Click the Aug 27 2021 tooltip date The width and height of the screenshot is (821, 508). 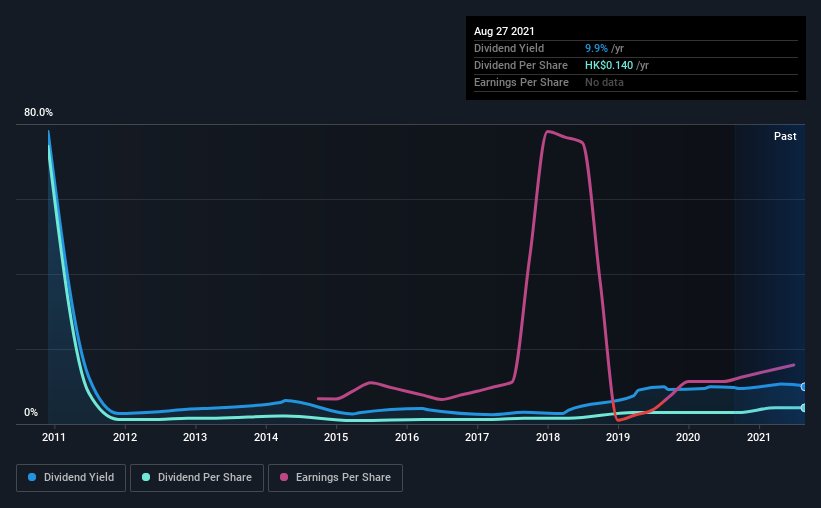coord(504,31)
